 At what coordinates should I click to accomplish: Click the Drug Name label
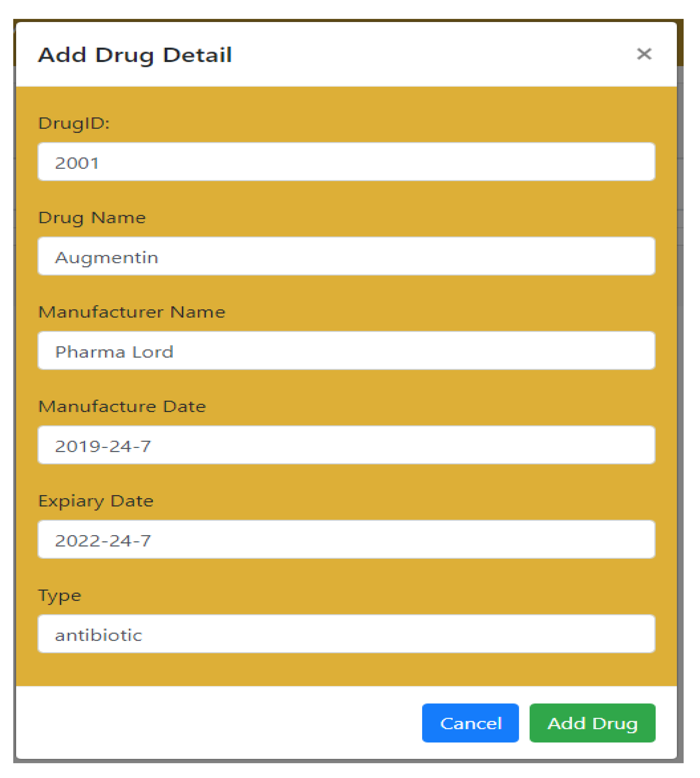click(92, 218)
